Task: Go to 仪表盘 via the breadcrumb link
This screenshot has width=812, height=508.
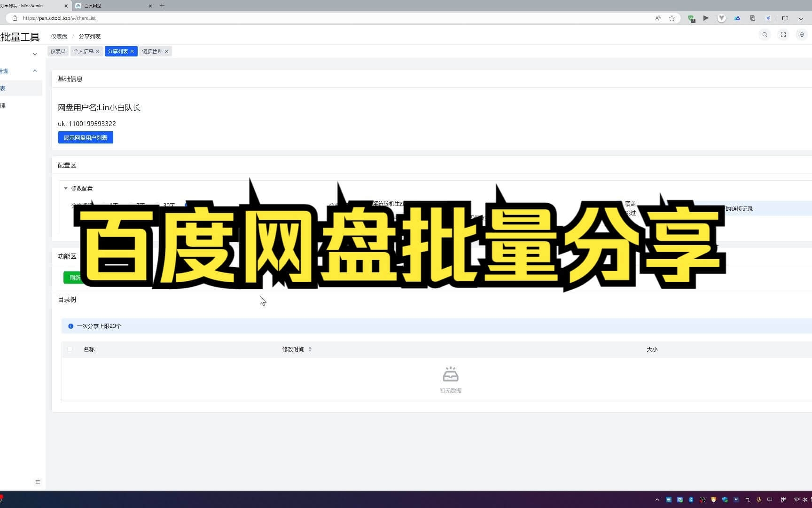Action: pyautogui.click(x=59, y=36)
